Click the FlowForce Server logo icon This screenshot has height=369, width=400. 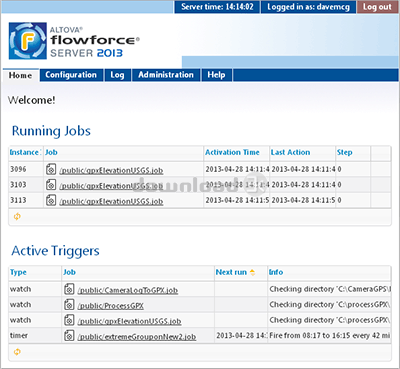28,41
